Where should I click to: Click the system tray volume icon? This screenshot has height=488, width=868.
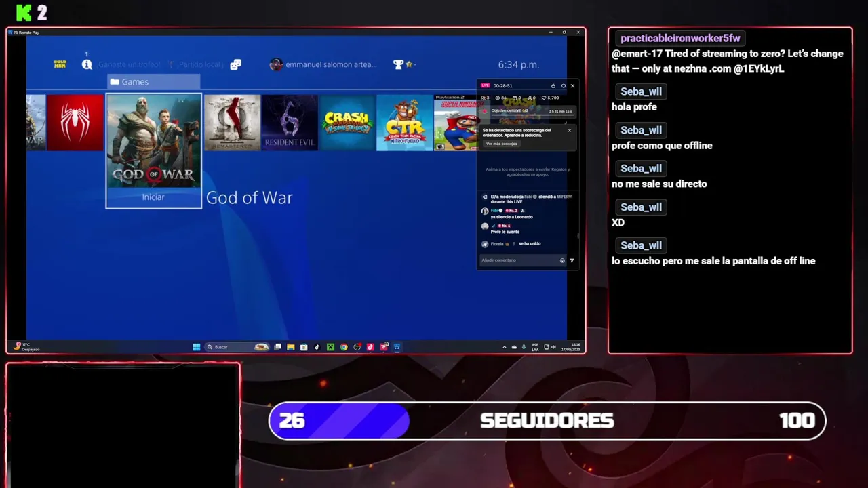tap(553, 347)
